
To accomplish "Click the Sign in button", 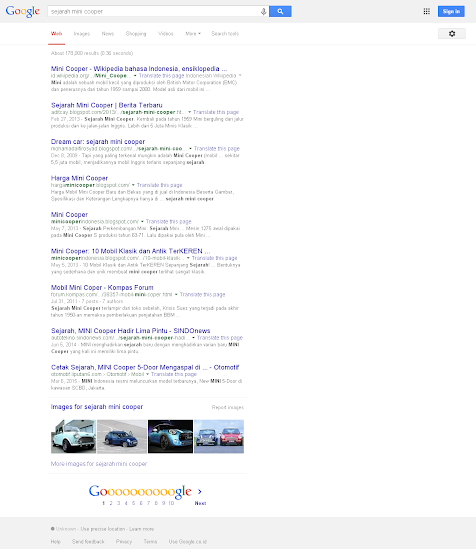I will [x=451, y=11].
